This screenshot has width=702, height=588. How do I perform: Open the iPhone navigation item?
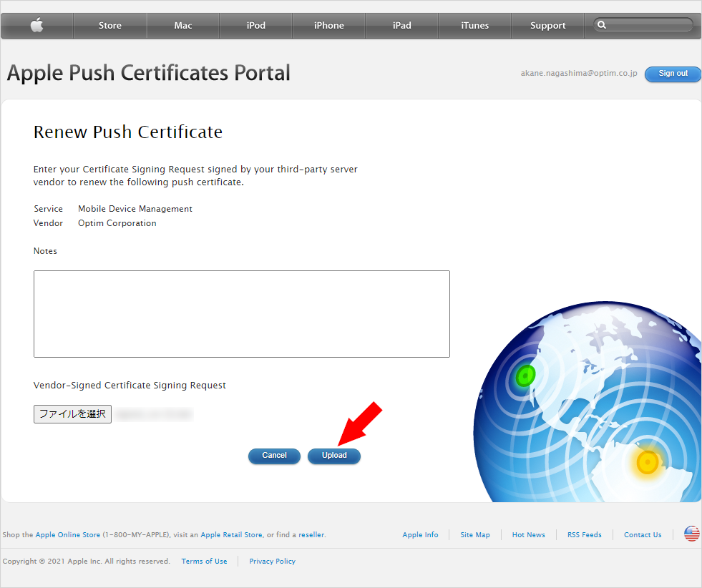(328, 26)
